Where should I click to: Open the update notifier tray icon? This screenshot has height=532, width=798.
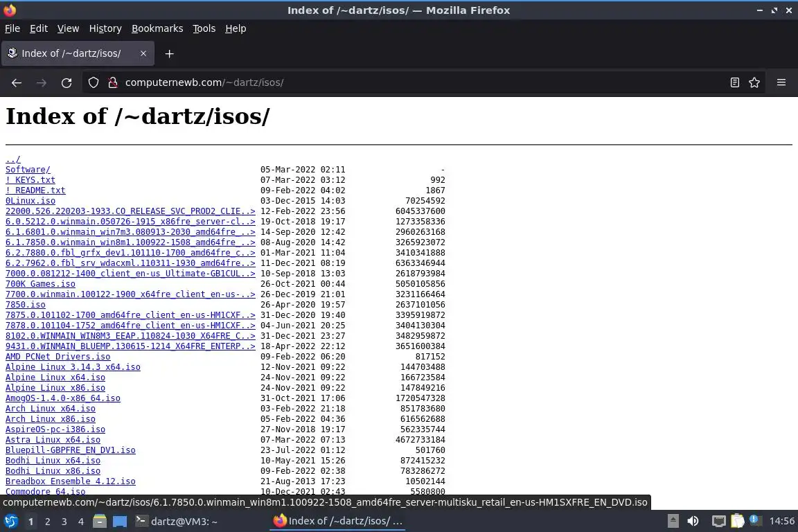point(755,520)
